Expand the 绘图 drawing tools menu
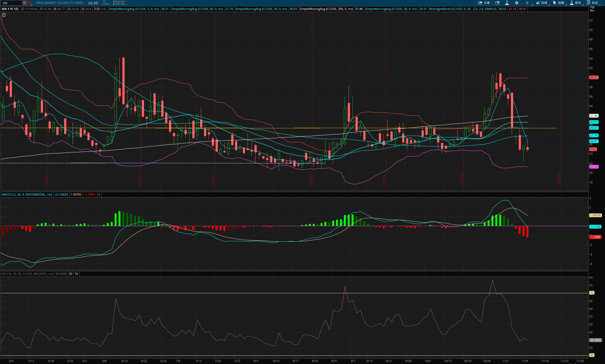Screen dimensions: 605x364 click(x=559, y=3)
